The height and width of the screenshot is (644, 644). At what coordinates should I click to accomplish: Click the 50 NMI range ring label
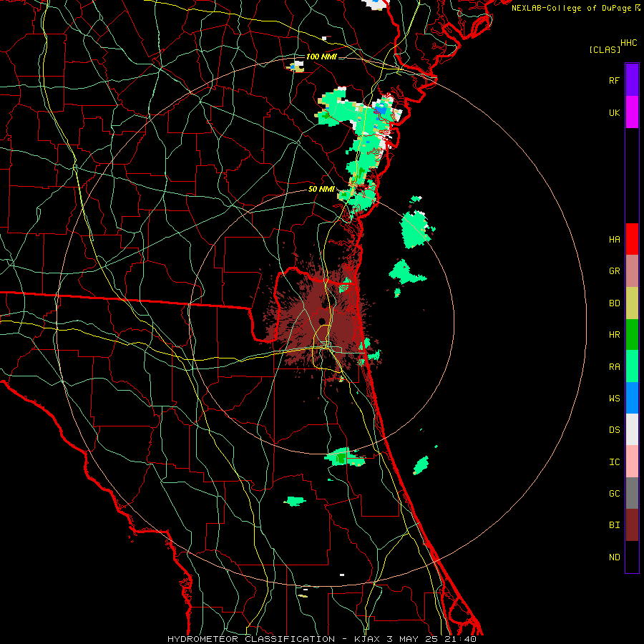[321, 189]
